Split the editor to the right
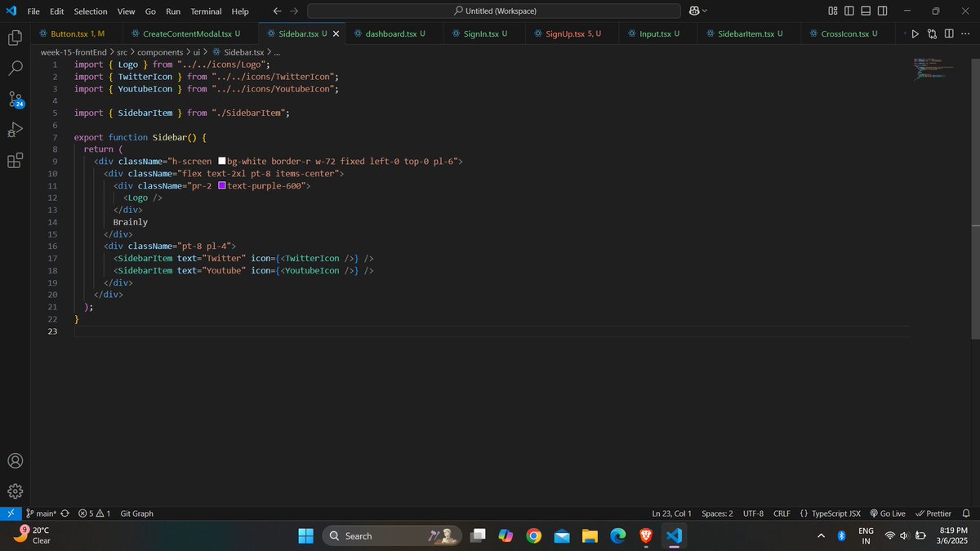980x551 pixels. [x=949, y=33]
